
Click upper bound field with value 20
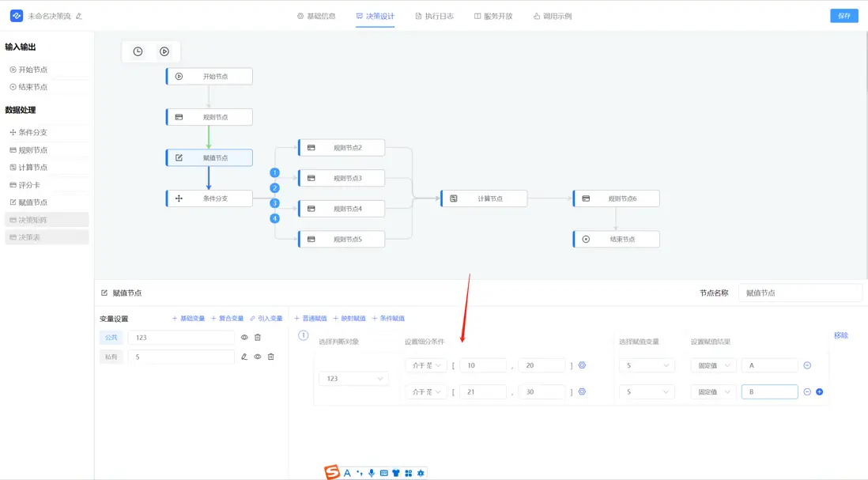pos(542,365)
